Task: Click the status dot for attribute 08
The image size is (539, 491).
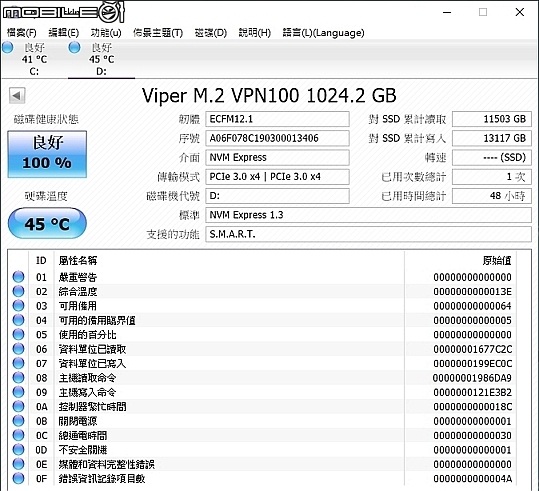Action: point(18,378)
